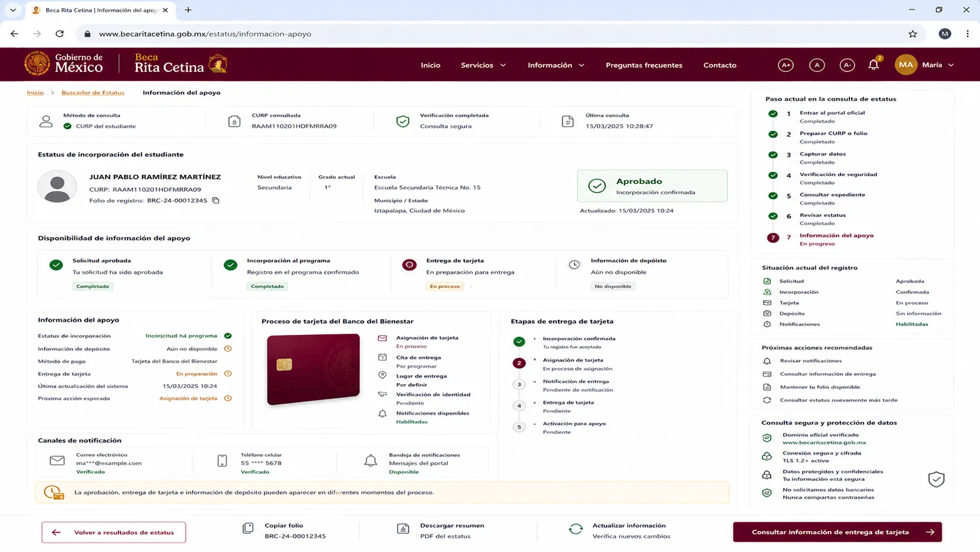Viewport: 980px width, 552px height.
Task: Click the Habilitadas value beside Notificaciones
Action: click(x=911, y=324)
